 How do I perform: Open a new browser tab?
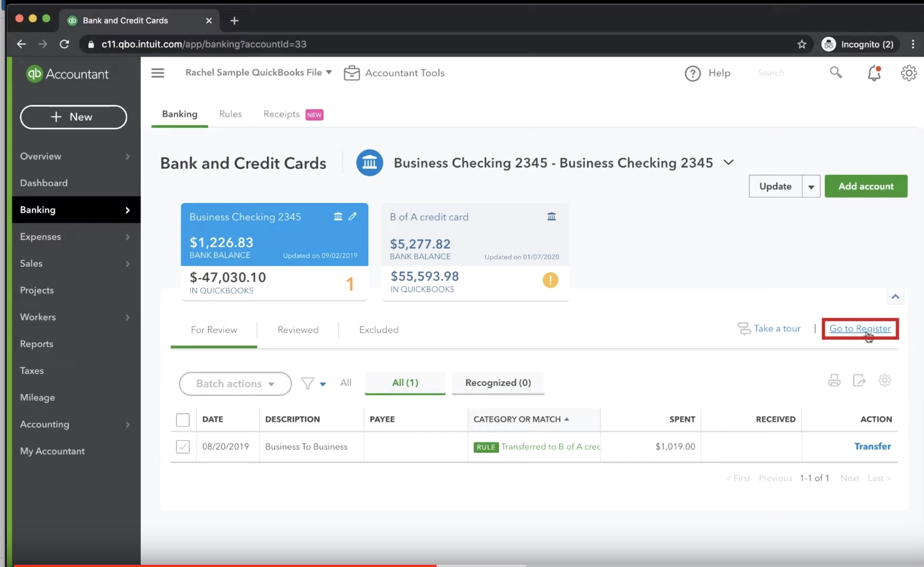tap(234, 21)
